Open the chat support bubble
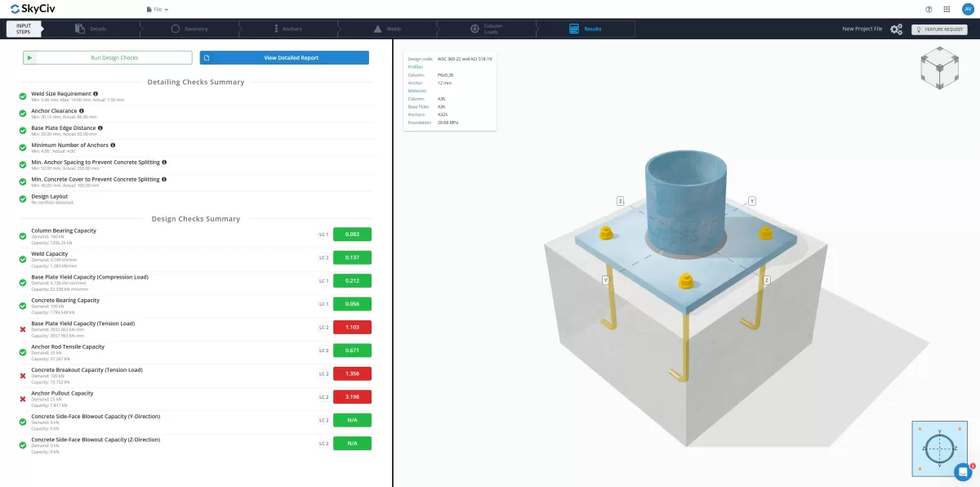The height and width of the screenshot is (487, 980). (x=964, y=471)
